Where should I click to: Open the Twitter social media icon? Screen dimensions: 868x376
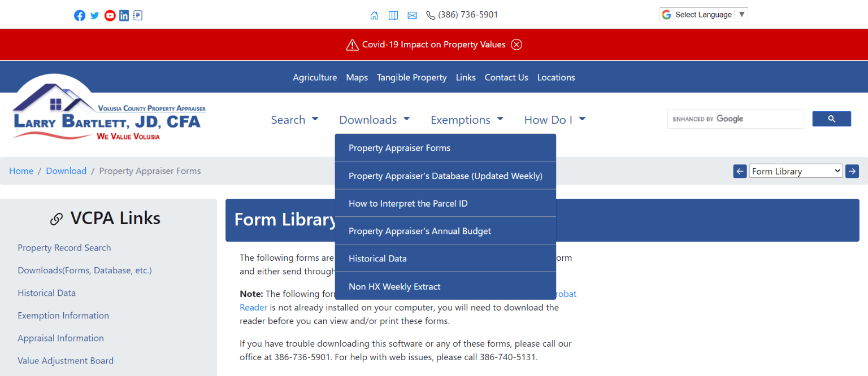[x=94, y=15]
